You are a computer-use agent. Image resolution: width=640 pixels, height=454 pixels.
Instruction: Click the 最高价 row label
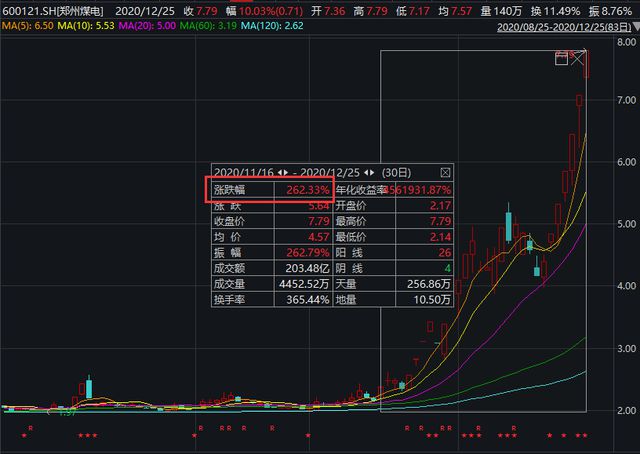point(351,221)
